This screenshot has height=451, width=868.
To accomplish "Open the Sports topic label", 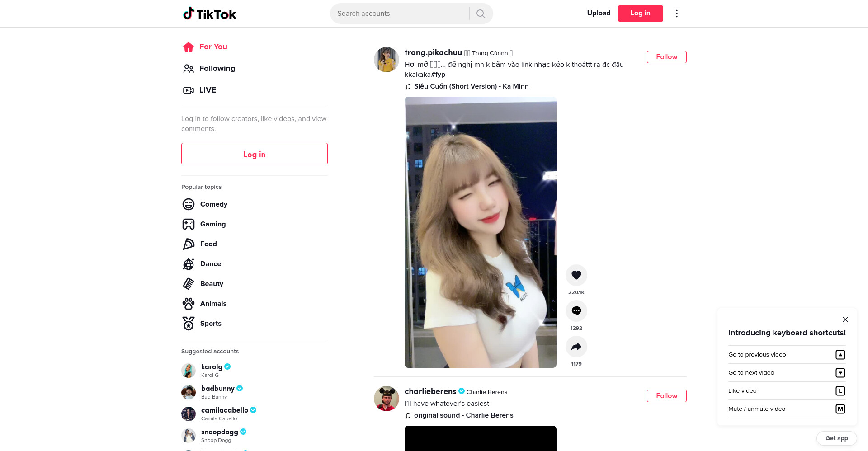I will point(211,324).
